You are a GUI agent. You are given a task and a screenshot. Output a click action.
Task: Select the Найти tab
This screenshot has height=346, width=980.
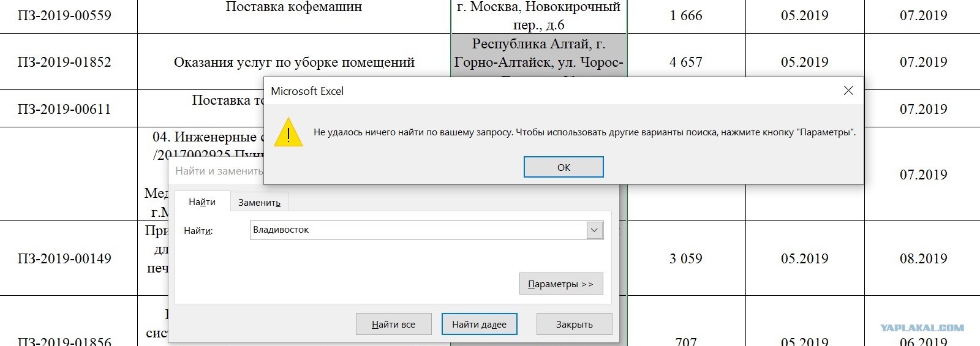(x=202, y=201)
